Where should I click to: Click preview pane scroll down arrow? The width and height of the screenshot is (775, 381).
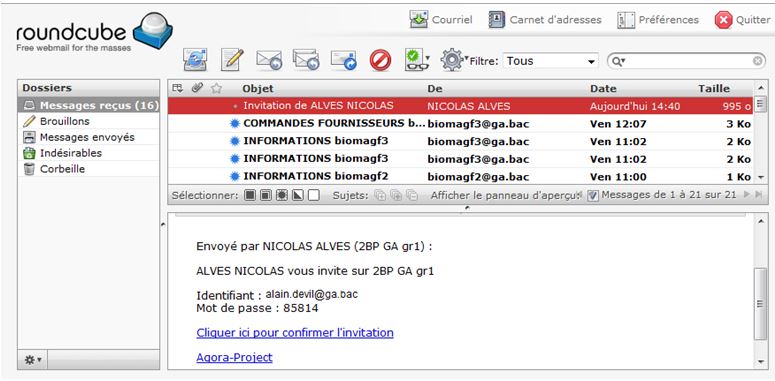[x=760, y=362]
